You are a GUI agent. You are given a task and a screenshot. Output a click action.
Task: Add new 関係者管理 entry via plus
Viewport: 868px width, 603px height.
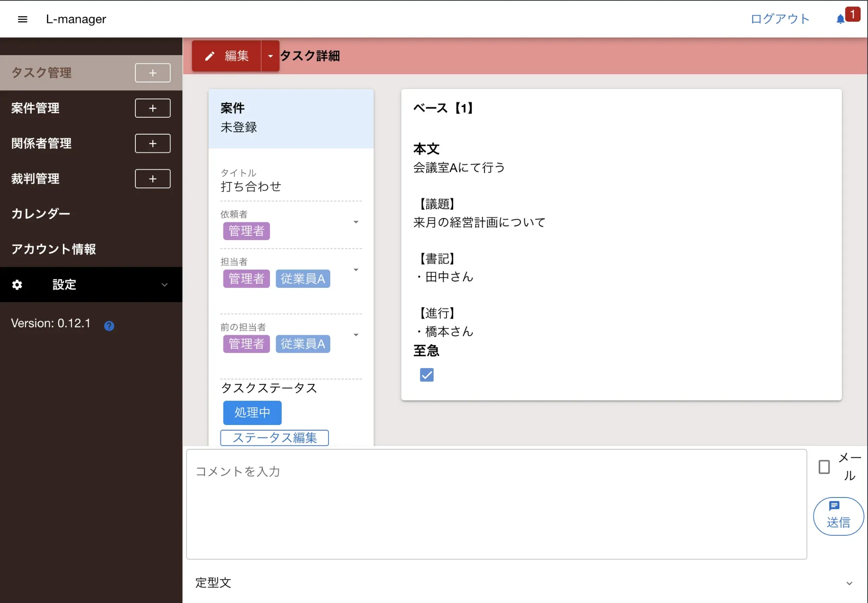click(x=152, y=143)
